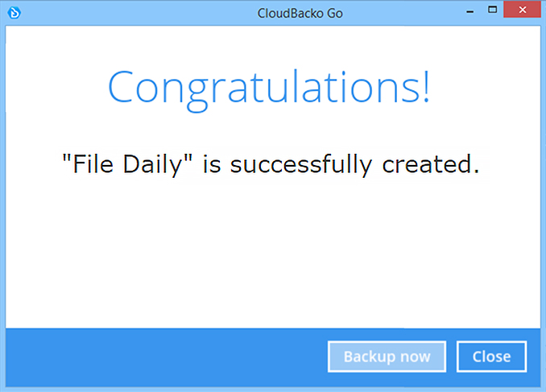Select the "File Daily" backup set name
The height and width of the screenshot is (392, 546).
(x=127, y=164)
